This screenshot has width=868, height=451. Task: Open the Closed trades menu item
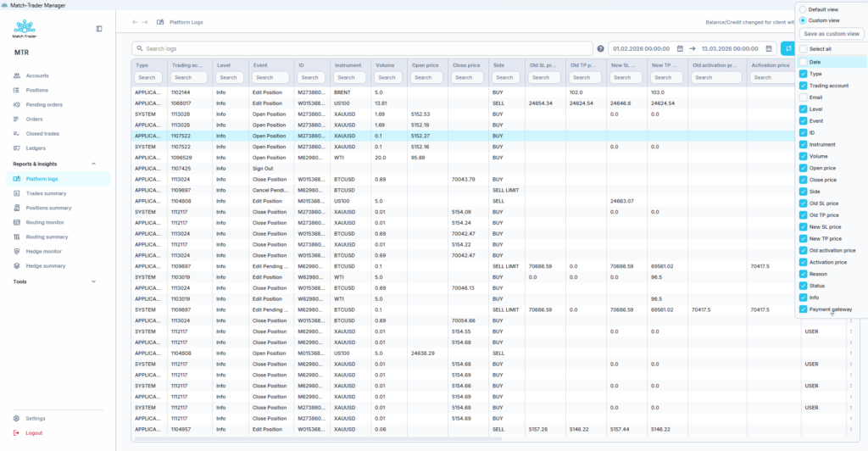43,134
